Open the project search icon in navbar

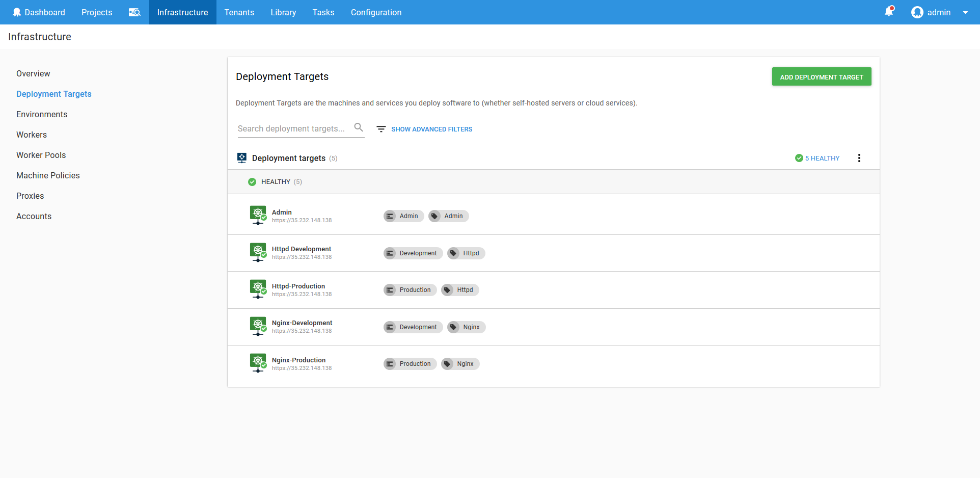tap(134, 12)
